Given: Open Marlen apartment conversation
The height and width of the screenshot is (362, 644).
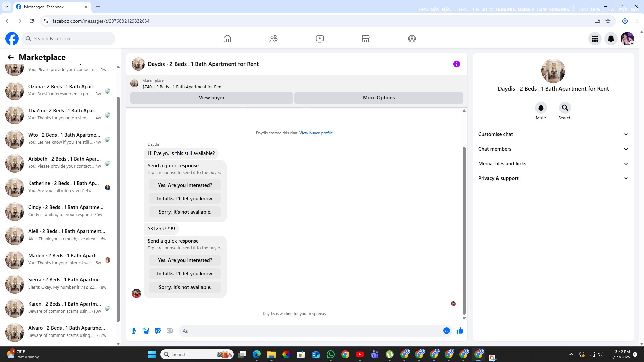Looking at the screenshot, I should (x=59, y=260).
